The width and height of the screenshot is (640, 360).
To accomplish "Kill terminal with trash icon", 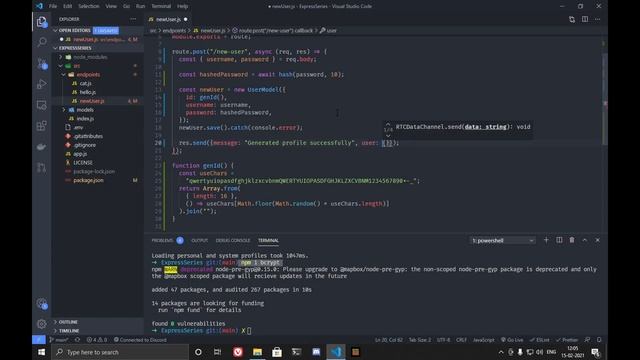I will click(x=572, y=240).
